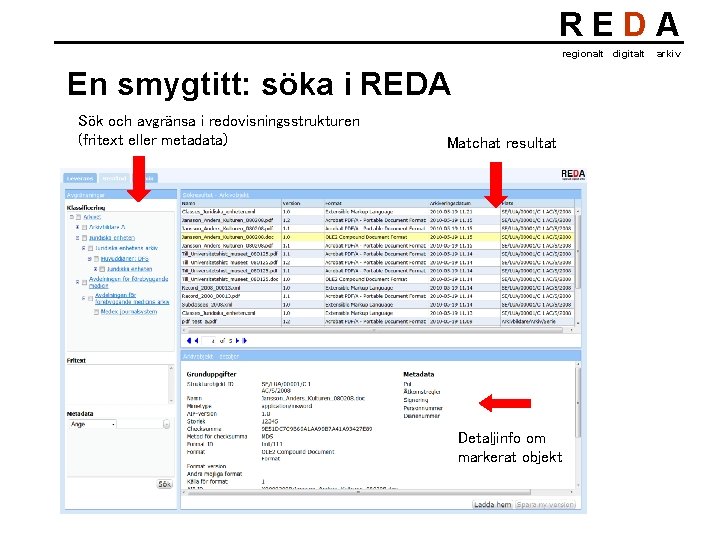Select the Record_2008 .xml row
720x540 pixels.
pos(377,287)
